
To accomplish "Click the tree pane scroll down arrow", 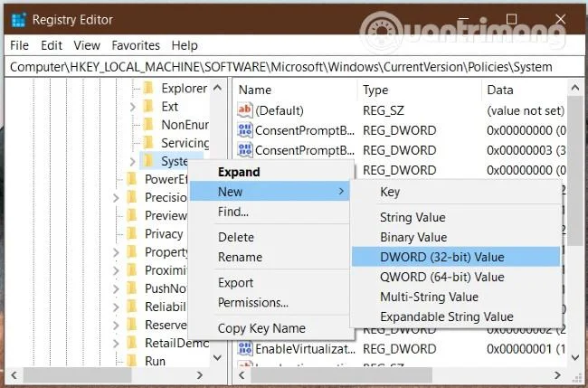I will 217,357.
